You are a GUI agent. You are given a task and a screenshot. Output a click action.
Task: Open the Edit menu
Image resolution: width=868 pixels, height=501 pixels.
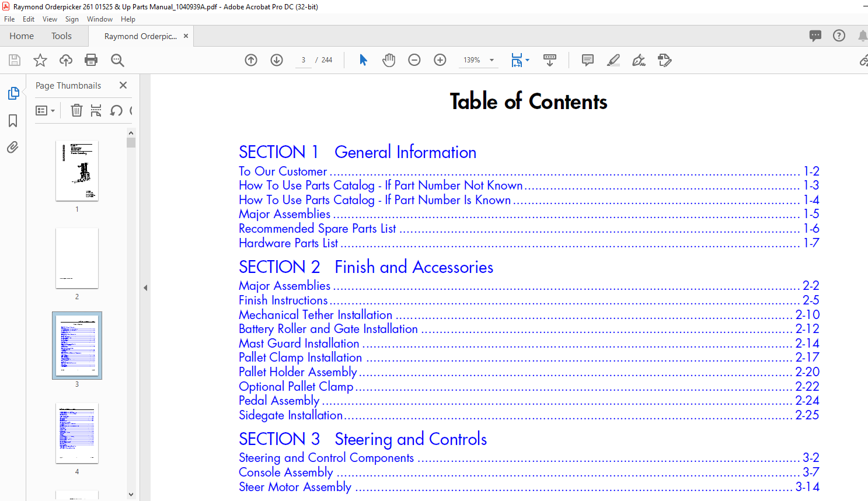(29, 19)
